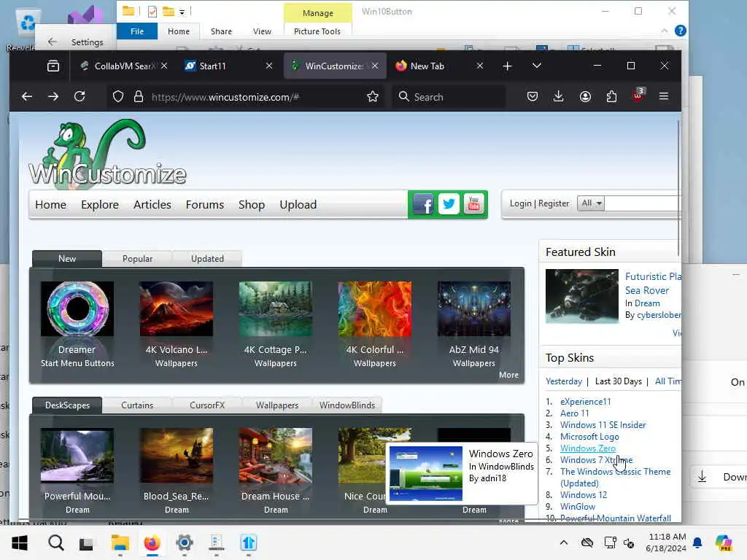The height and width of the screenshot is (560, 747).
Task: Expand the list all tabs chevron
Action: [536, 66]
